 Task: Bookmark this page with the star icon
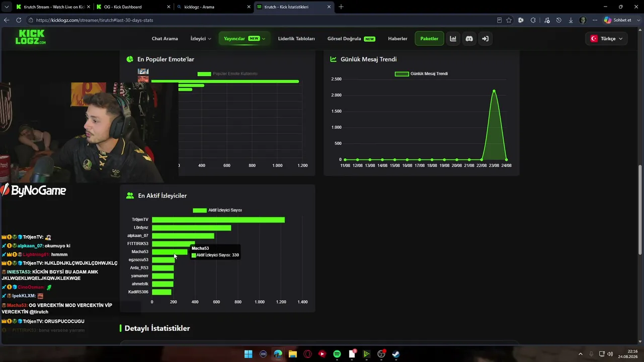(x=509, y=20)
